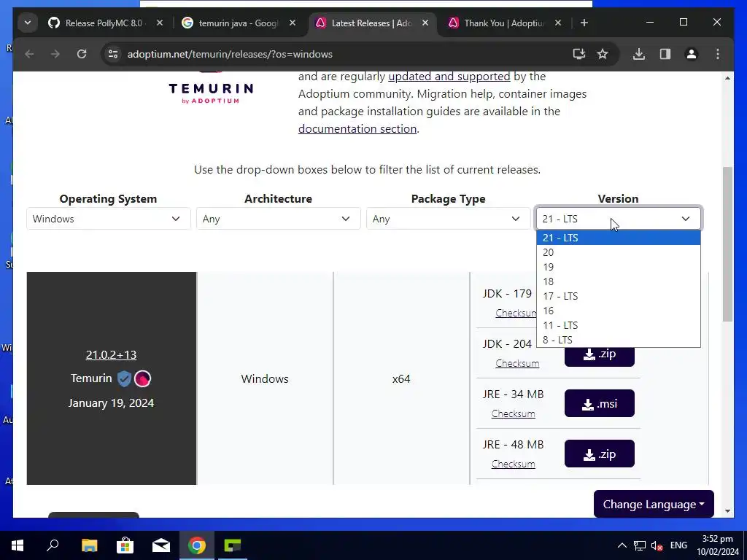Open the 21.0.2+13 release link
This screenshot has height=560, width=747.
111,355
